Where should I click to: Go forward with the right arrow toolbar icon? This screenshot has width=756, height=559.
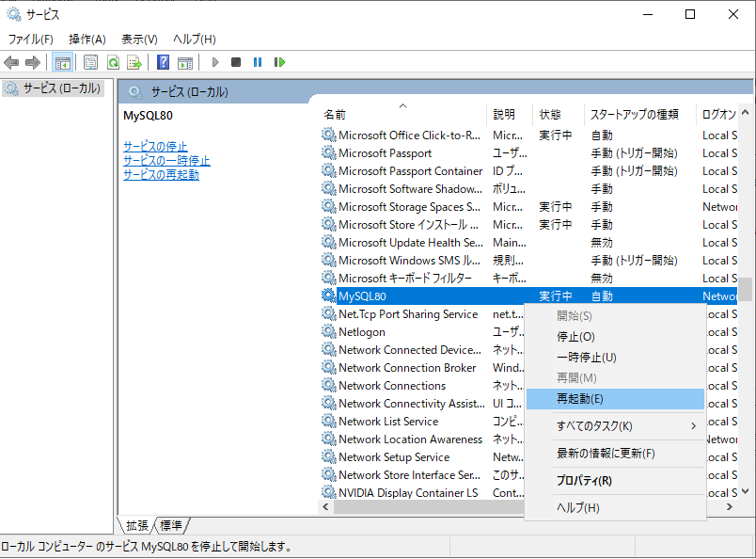click(x=32, y=62)
